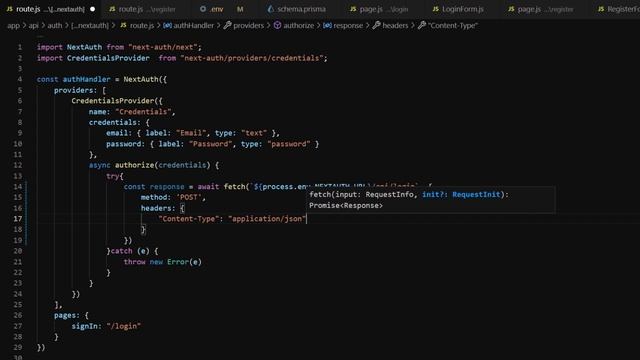Click the "Password" label string on line 10
This screenshot has height=360, width=640.
pyautogui.click(x=210, y=144)
